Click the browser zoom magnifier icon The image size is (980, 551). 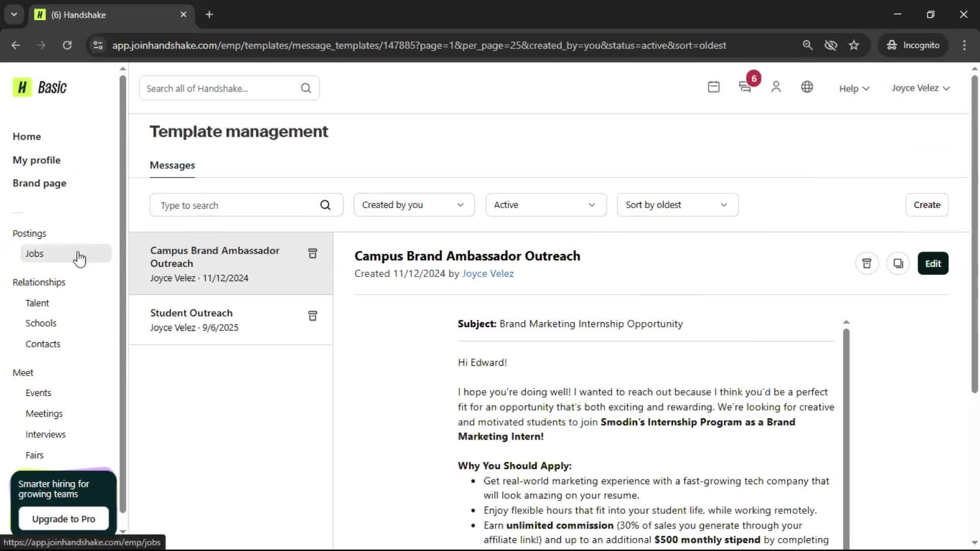coord(807,45)
